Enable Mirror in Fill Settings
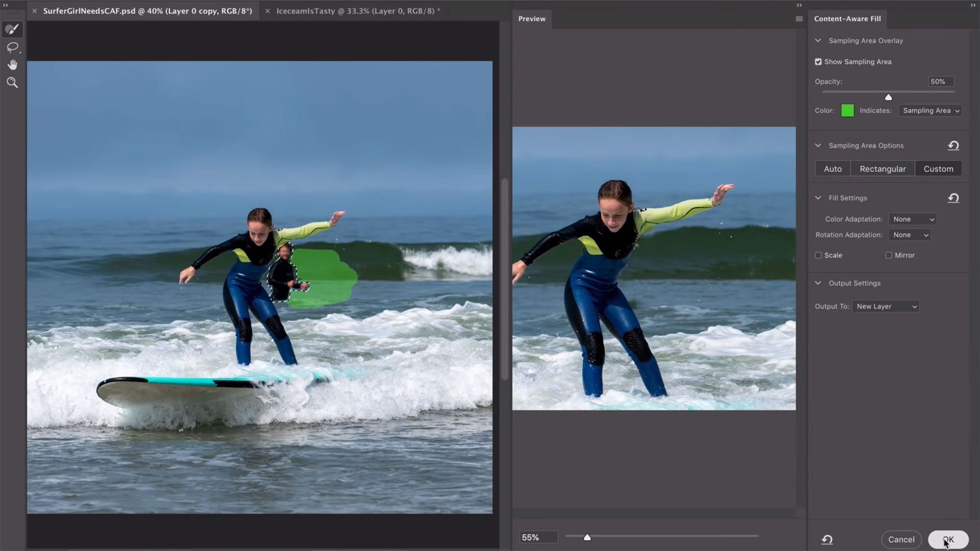Viewport: 980px width, 551px height. [x=889, y=255]
